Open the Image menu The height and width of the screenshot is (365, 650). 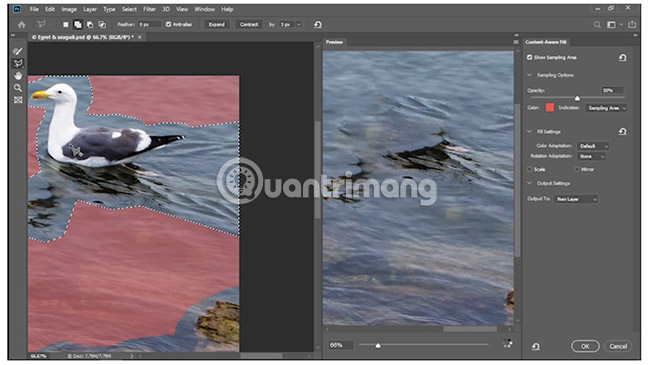pos(69,9)
